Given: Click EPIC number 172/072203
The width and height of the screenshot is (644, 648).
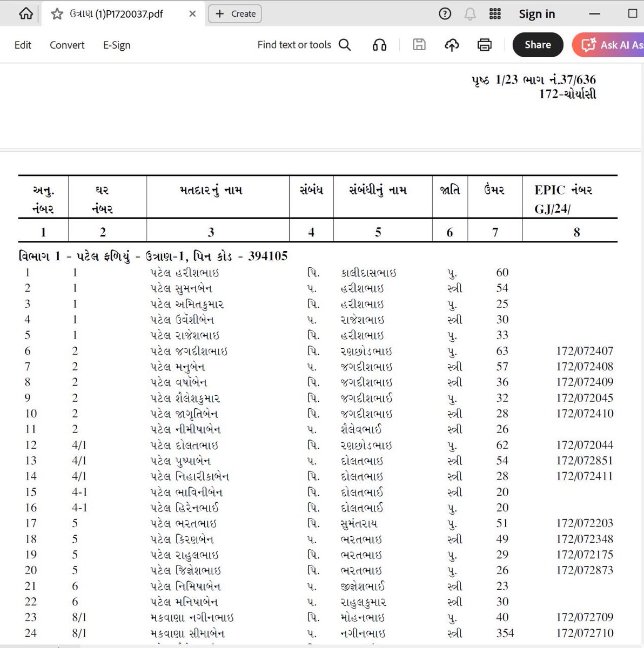Looking at the screenshot, I should [585, 523].
